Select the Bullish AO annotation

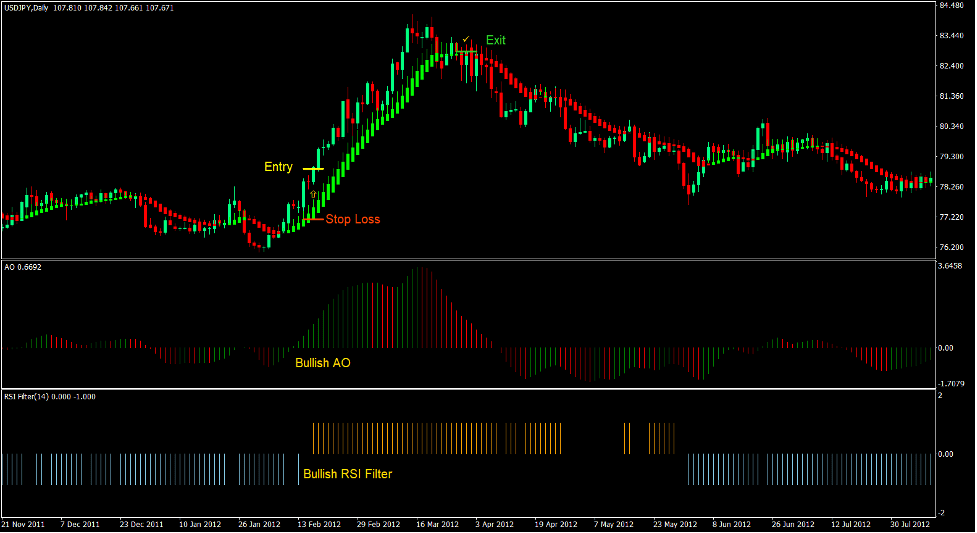pos(322,363)
